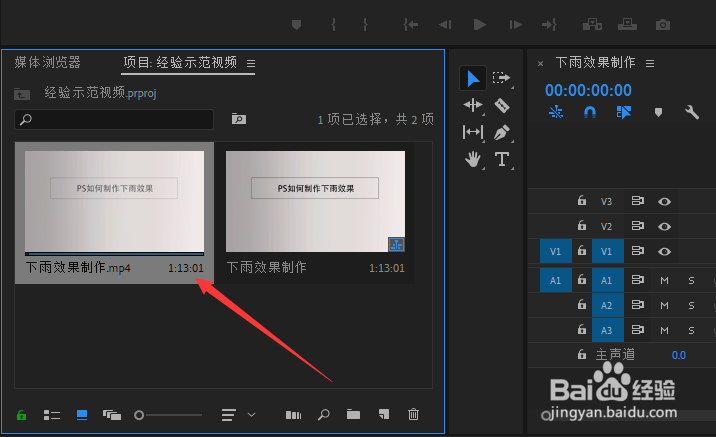Mute audio track A1

[x=664, y=280]
